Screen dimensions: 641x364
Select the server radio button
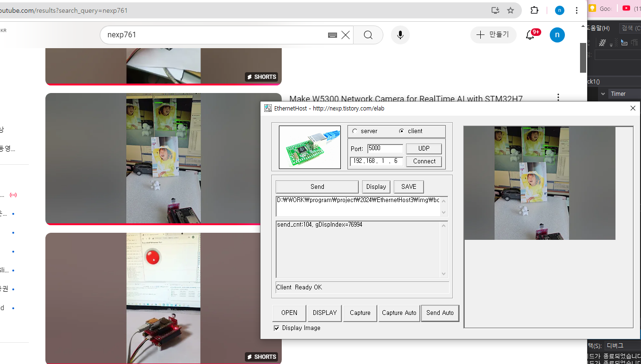click(355, 131)
